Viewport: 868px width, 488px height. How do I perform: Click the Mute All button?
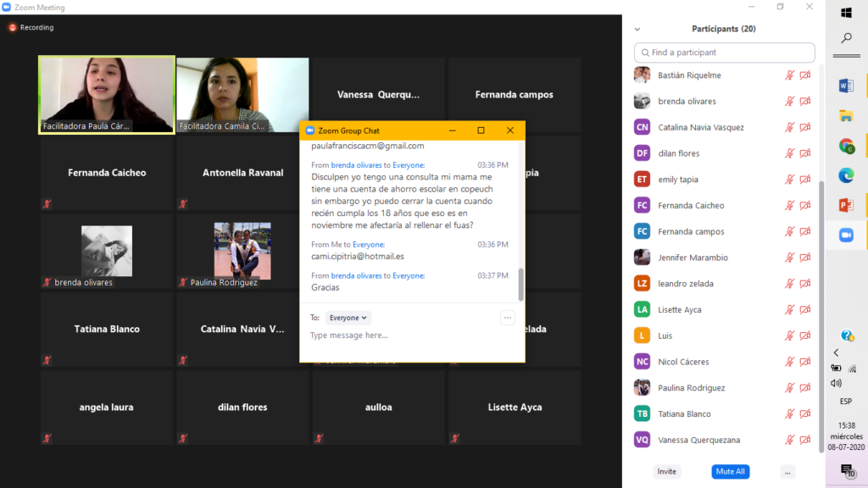tap(730, 471)
